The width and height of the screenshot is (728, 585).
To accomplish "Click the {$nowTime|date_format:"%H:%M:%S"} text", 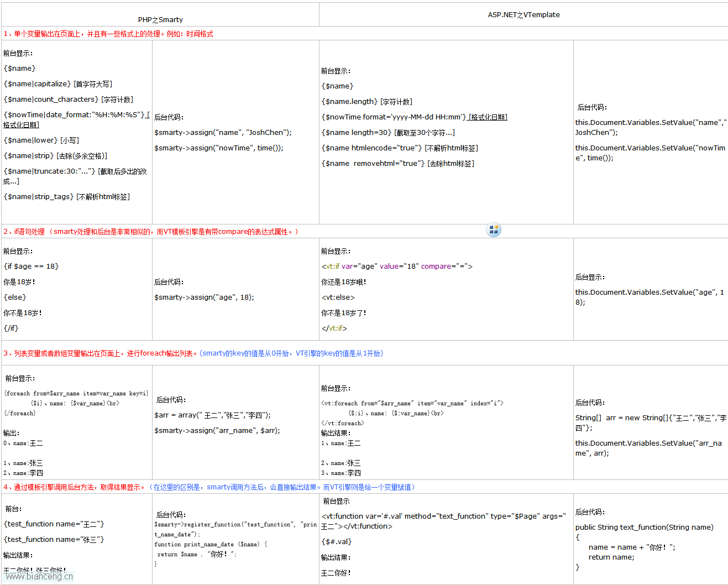I will (74, 115).
